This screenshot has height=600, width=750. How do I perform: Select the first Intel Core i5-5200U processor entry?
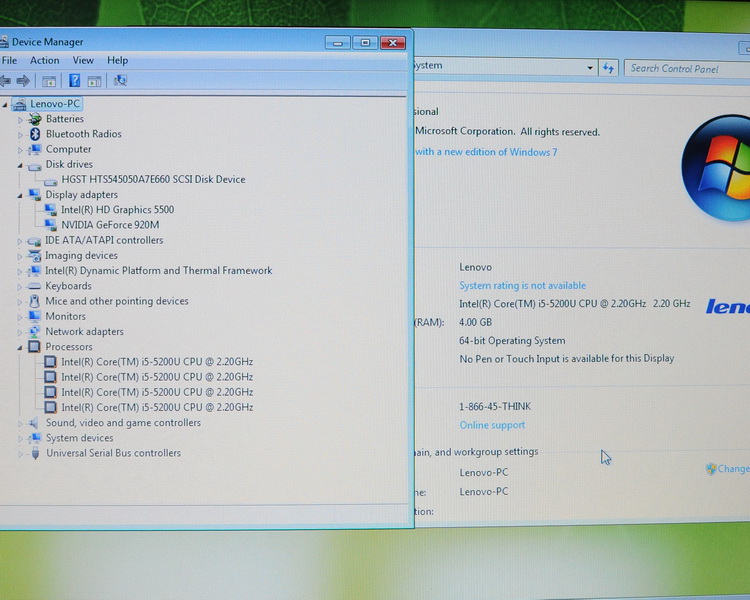click(x=157, y=362)
